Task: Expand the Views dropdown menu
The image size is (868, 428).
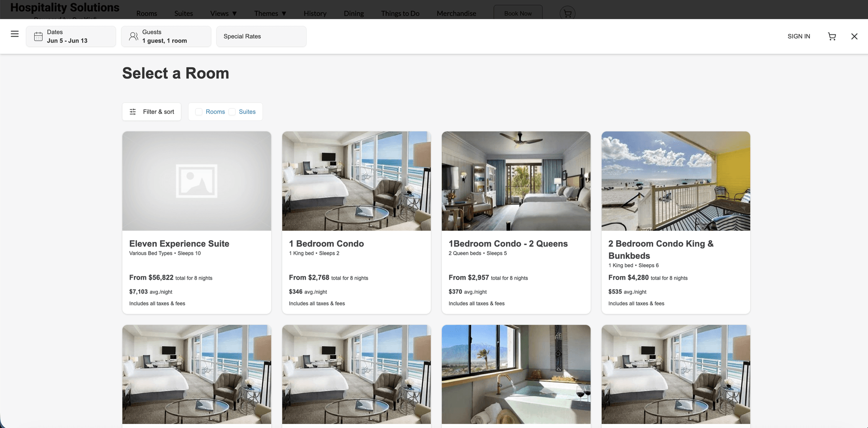Action: click(223, 14)
